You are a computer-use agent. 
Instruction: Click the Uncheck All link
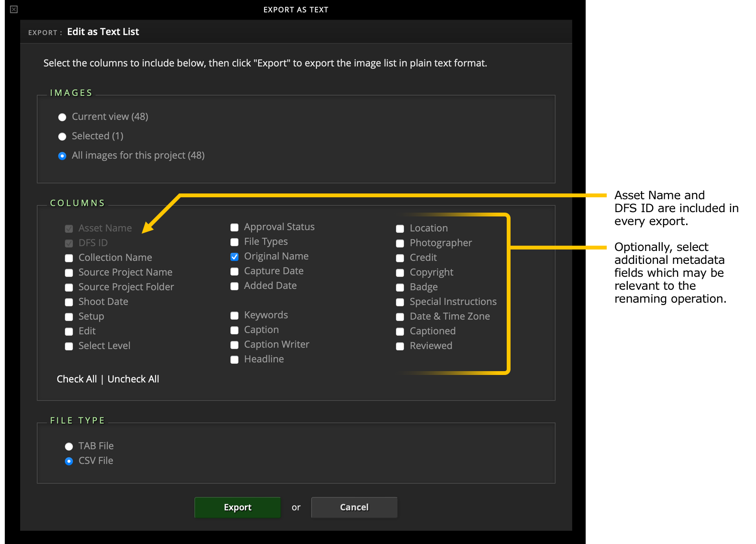(x=133, y=379)
